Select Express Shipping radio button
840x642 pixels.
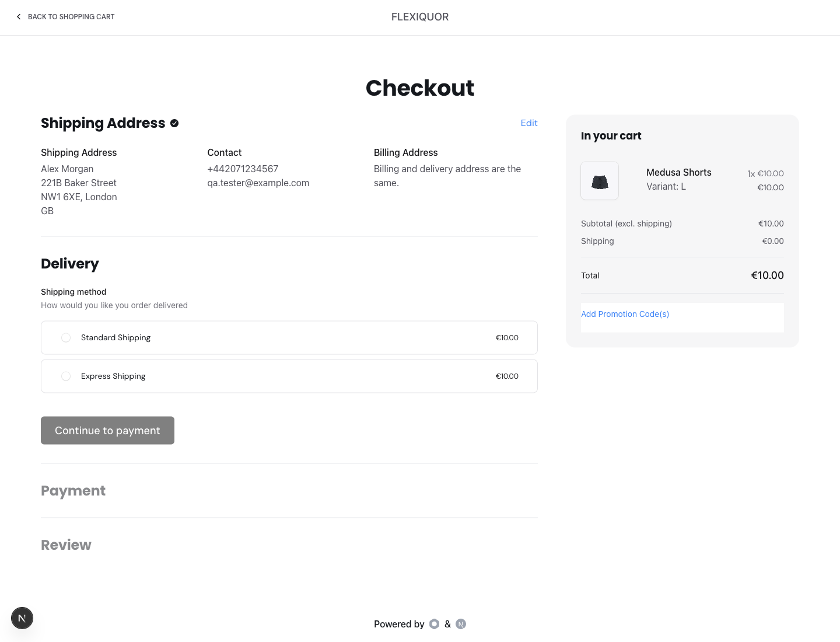[66, 376]
